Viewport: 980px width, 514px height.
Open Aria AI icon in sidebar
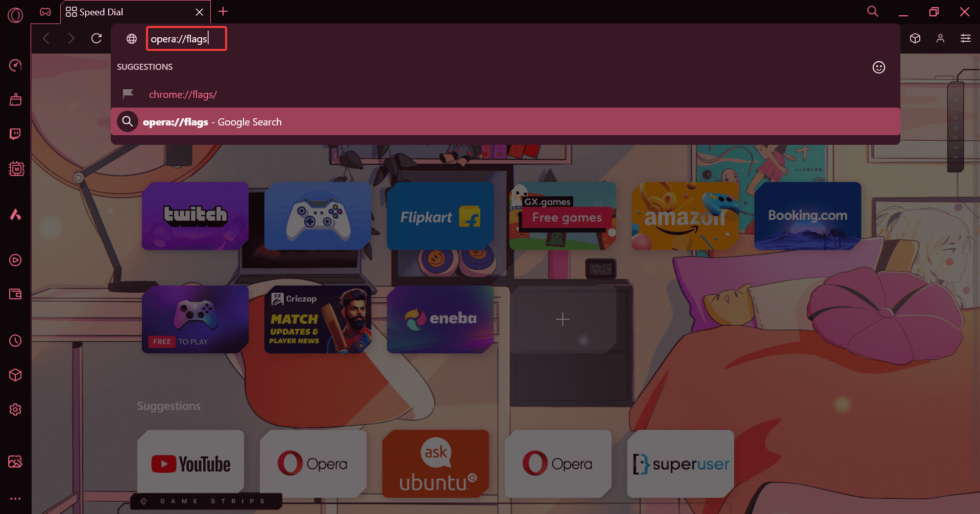(15, 215)
